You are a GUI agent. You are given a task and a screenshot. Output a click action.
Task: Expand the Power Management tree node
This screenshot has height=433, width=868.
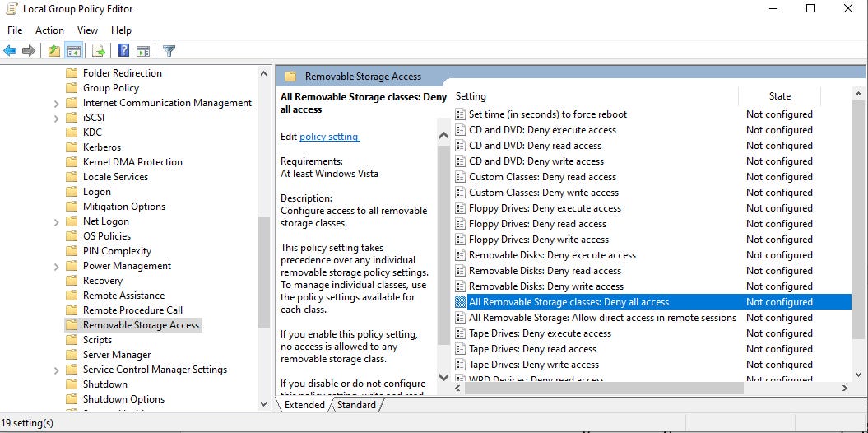click(56, 267)
